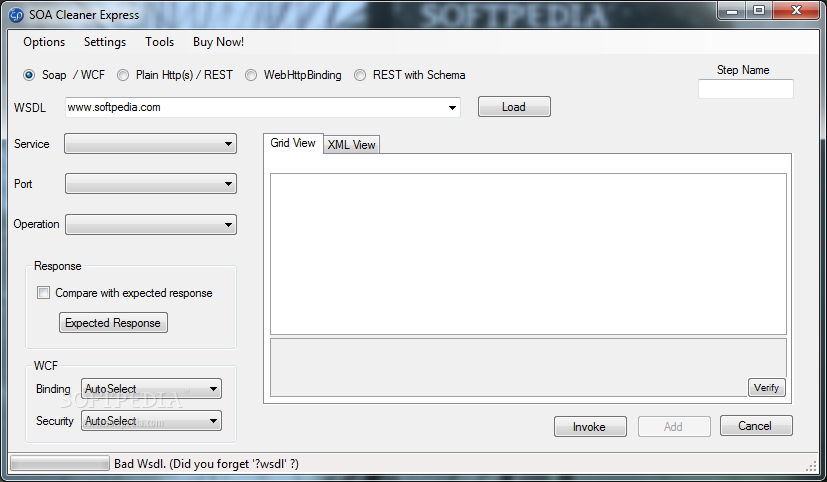This screenshot has height=482, width=827.
Task: Expand the WSDL address dropdown arrow
Action: (452, 108)
